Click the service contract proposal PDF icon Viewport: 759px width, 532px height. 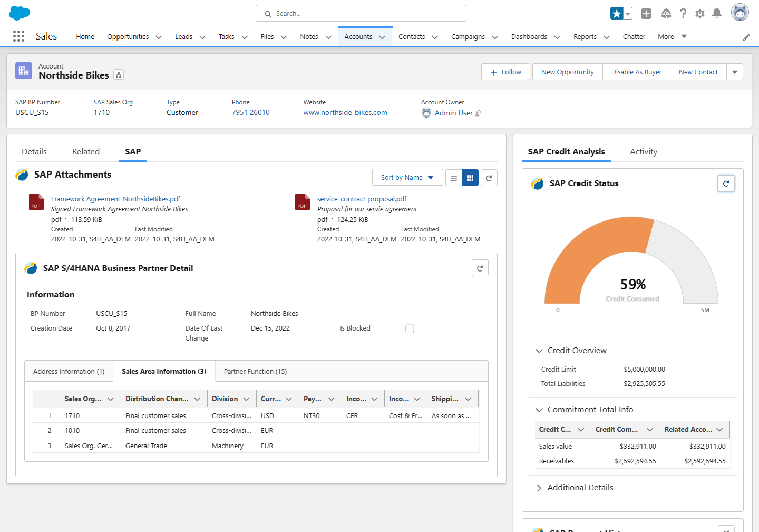pyautogui.click(x=303, y=202)
